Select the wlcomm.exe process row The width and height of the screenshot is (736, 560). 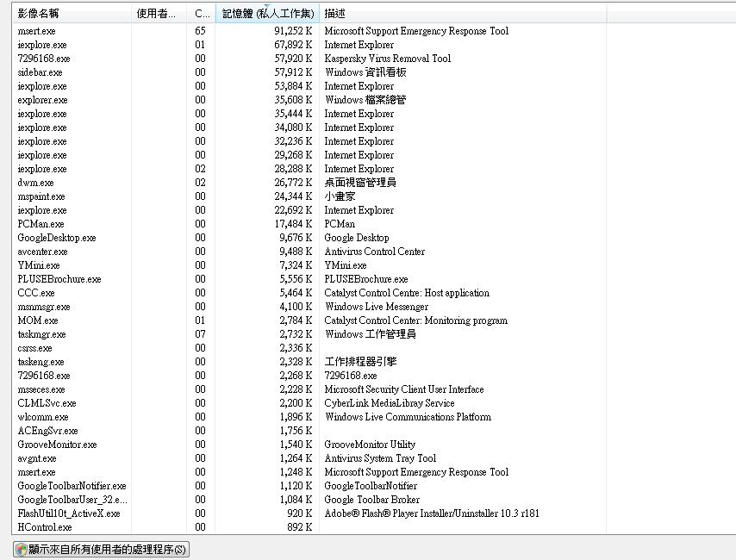pos(309,417)
